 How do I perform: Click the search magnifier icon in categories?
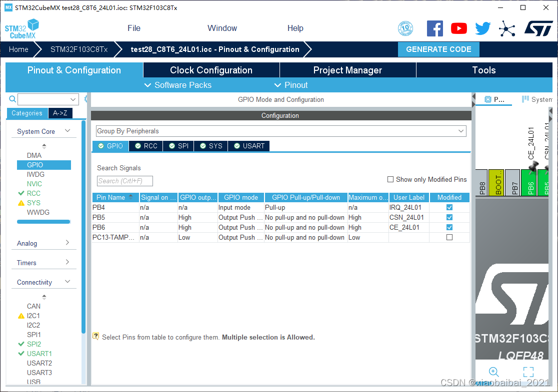click(12, 99)
